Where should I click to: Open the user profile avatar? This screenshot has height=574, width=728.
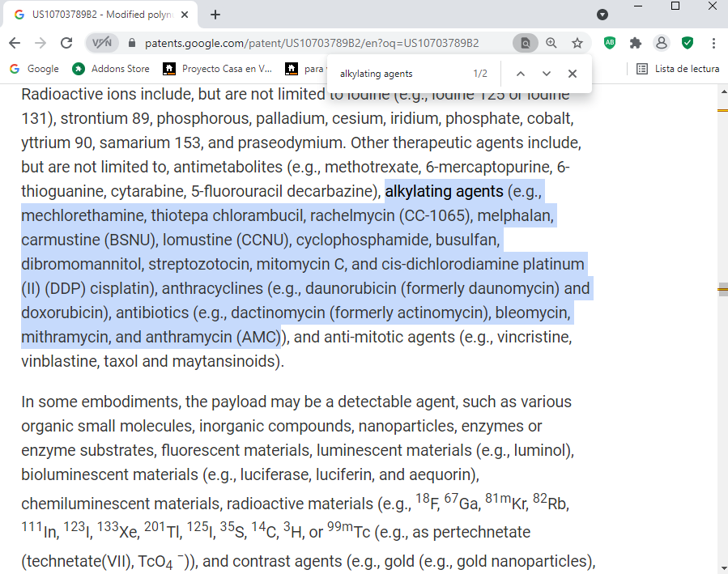662,43
